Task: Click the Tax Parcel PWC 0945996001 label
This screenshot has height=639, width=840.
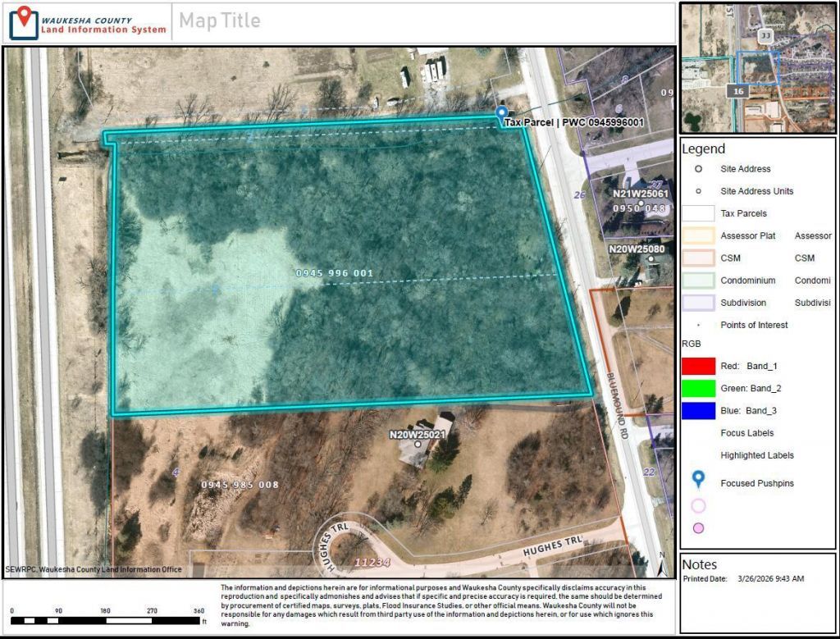Action: tap(573, 123)
